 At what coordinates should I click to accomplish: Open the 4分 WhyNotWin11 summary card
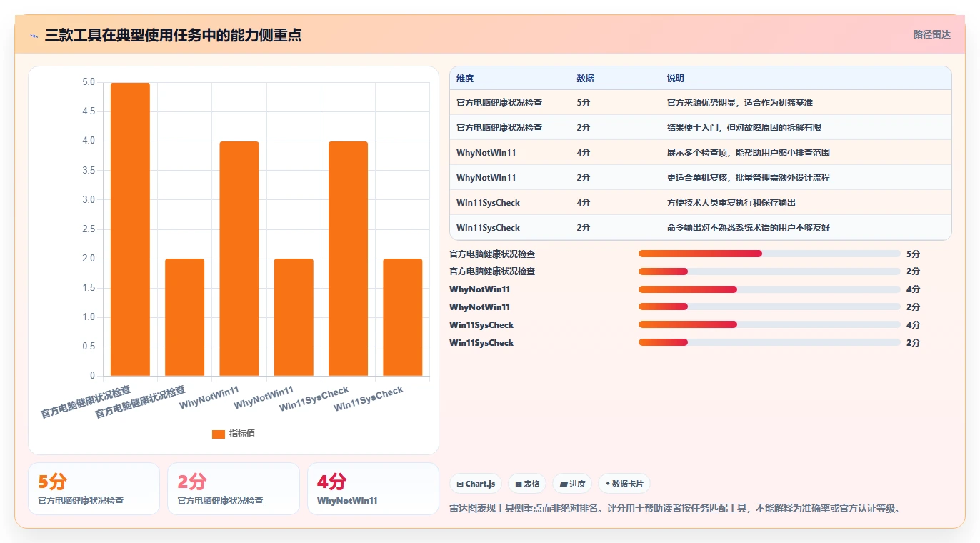[x=373, y=489]
